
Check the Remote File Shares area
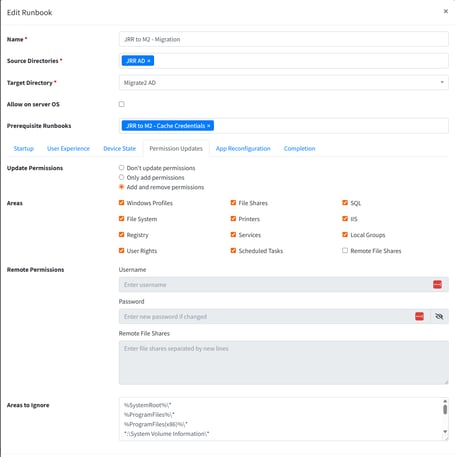pyautogui.click(x=345, y=250)
